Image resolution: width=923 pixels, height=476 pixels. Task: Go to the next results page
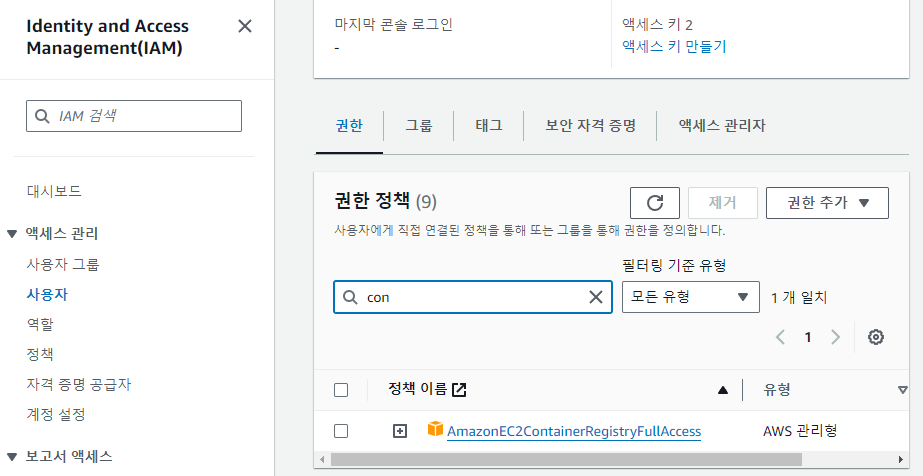click(835, 337)
